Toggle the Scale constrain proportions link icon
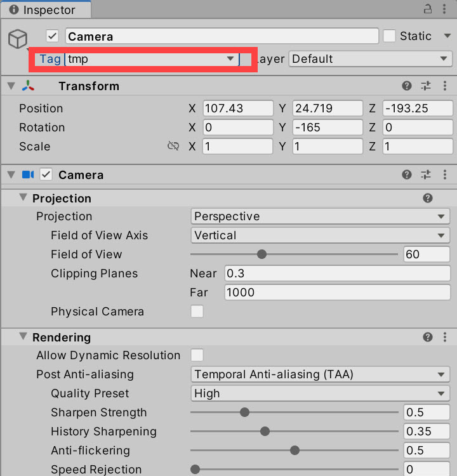The height and width of the screenshot is (476, 457). [173, 146]
